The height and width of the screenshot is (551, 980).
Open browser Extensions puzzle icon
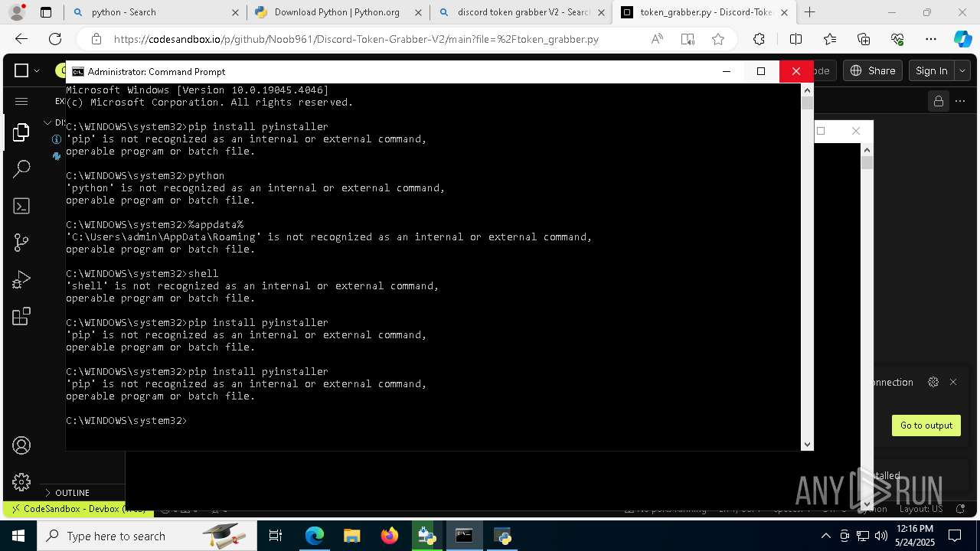[759, 39]
